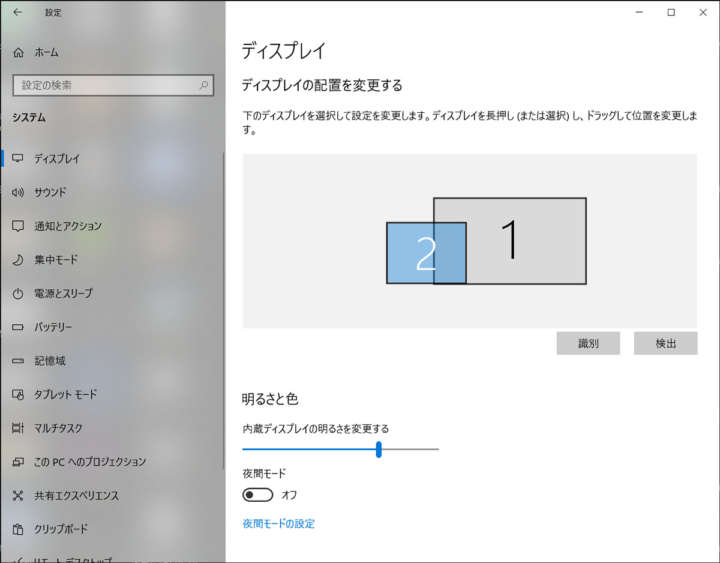Click the brightness slider track's right end
The height and width of the screenshot is (563, 720).
[x=437, y=449]
